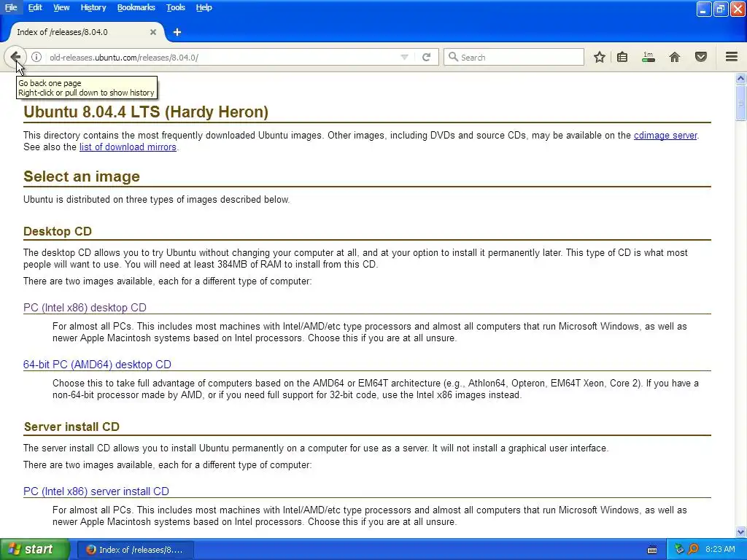Show your bookmarks list icon
The height and width of the screenshot is (560, 747).
click(x=622, y=57)
